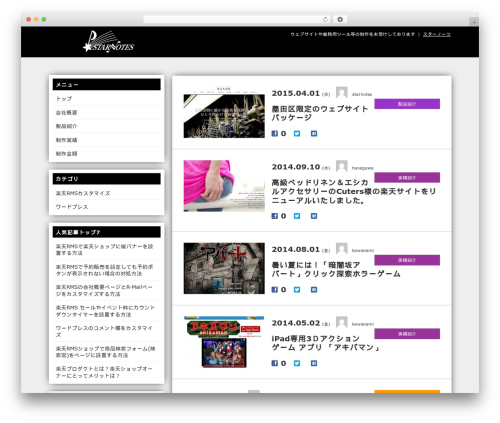
Task: Open post about Cuters 楽天サイト renewal
Action: 354,191
